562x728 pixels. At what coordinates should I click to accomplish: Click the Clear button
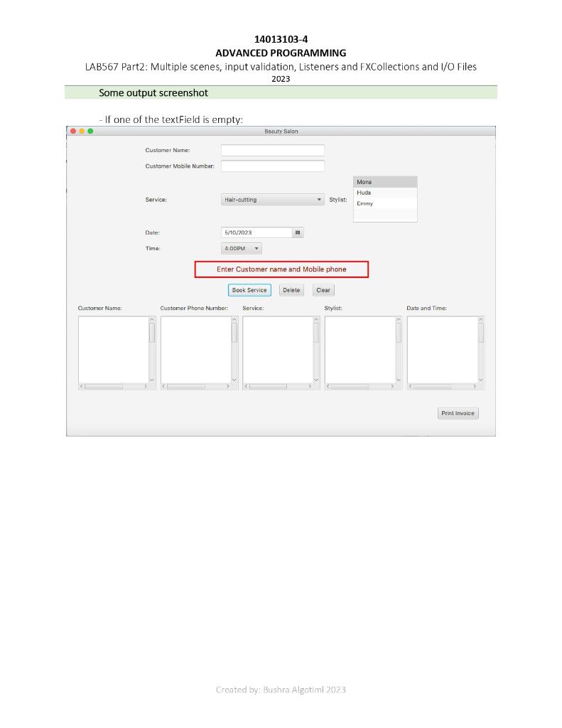pos(323,290)
